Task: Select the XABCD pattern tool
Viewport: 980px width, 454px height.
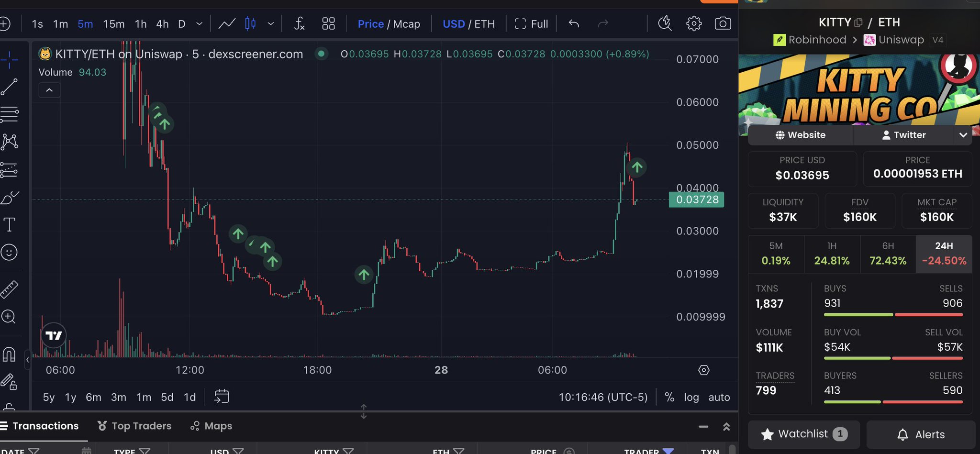Action: 9,142
